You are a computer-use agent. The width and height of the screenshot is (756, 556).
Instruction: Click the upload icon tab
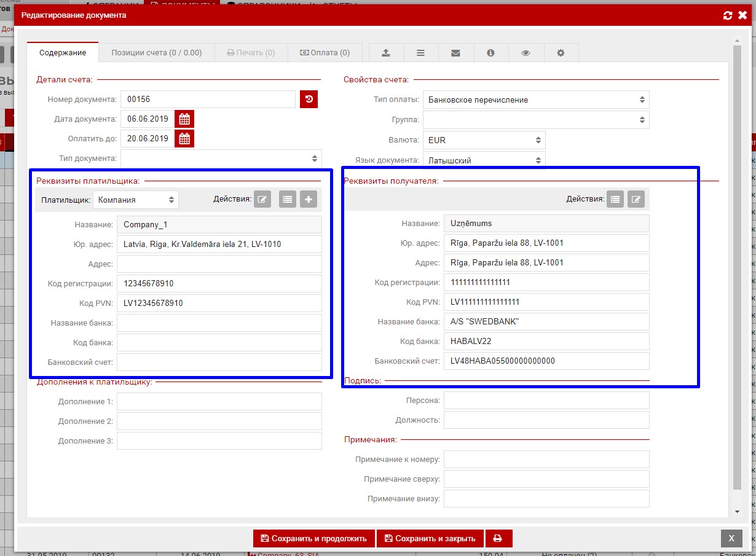(x=386, y=53)
